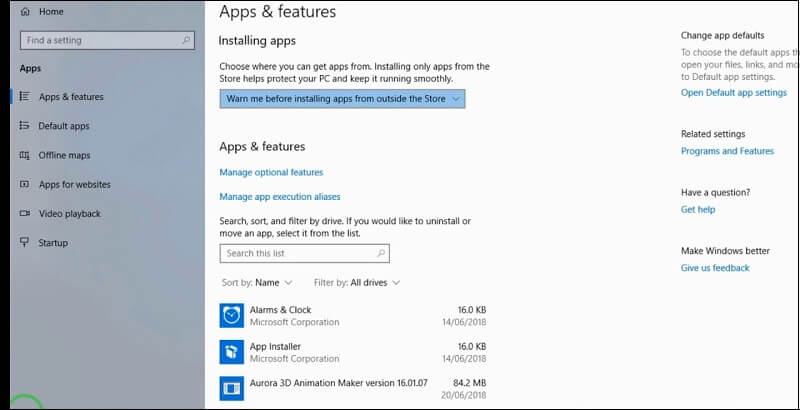The height and width of the screenshot is (410, 800).
Task: Click the Make Windows better heading
Action: tap(725, 250)
